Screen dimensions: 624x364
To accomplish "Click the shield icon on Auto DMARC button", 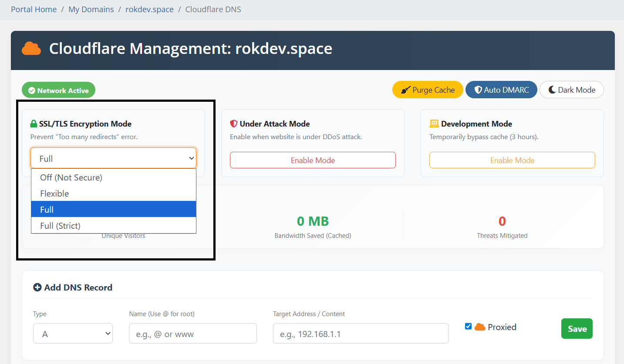I will pos(478,90).
